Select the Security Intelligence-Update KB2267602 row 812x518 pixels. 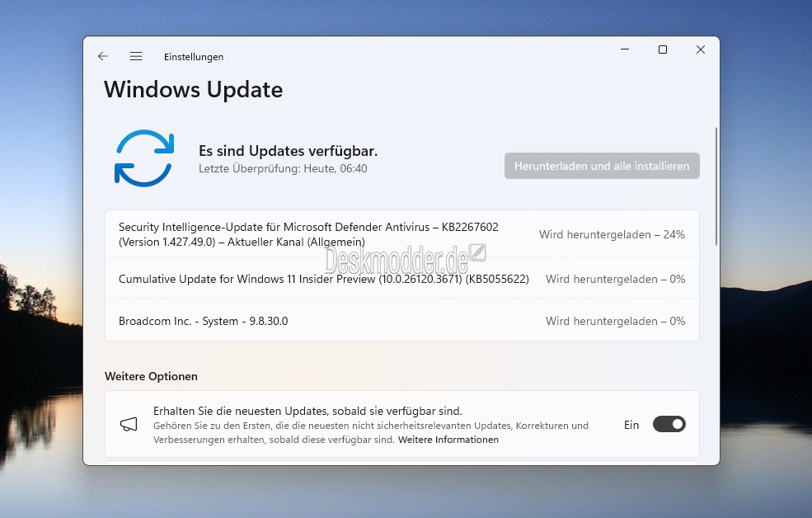click(x=401, y=234)
